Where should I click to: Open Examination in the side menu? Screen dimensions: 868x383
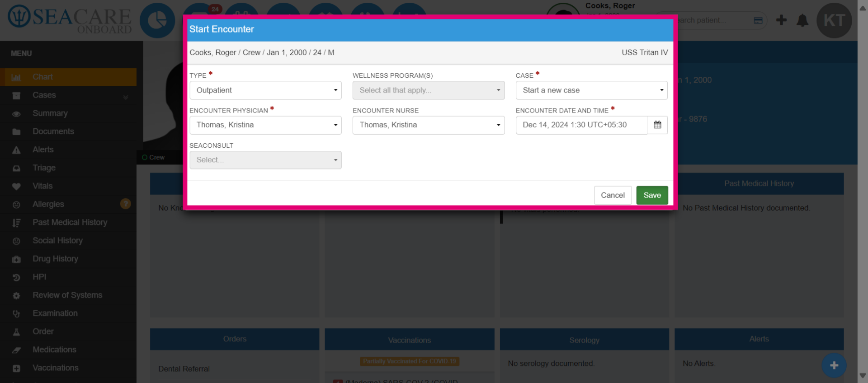[68, 313]
